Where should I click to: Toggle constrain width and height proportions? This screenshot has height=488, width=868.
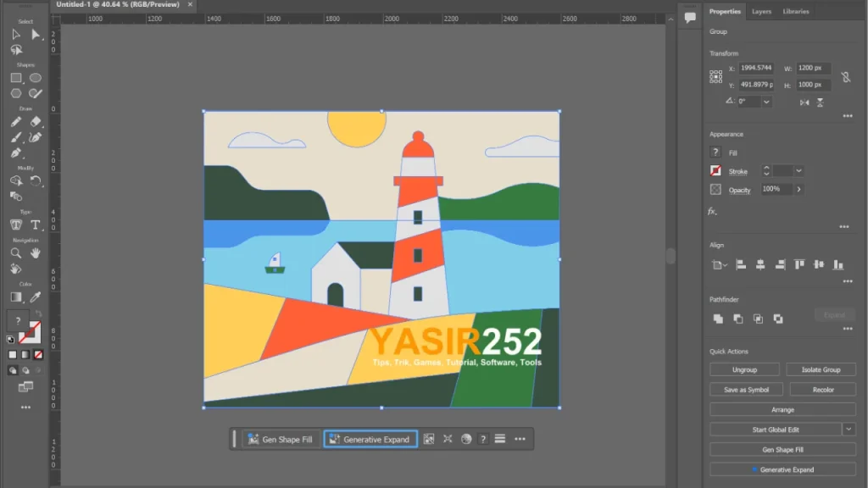pos(846,77)
